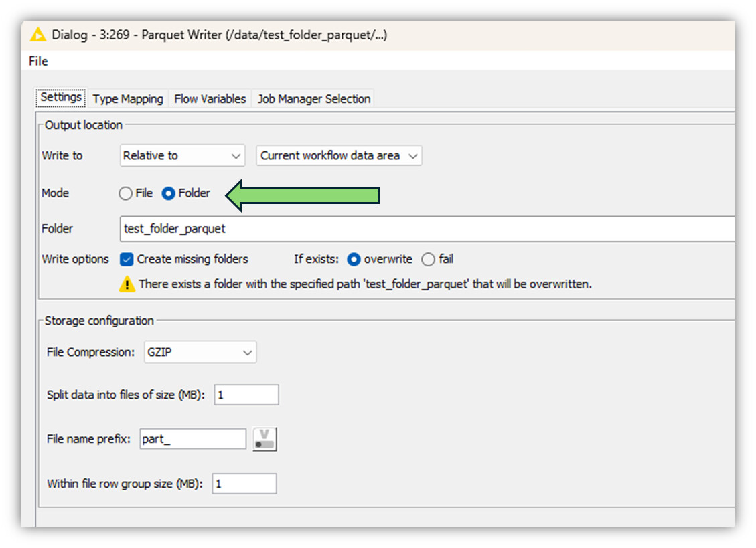The width and height of the screenshot is (756, 548).
Task: Select the Folder mode radio button
Action: [169, 193]
